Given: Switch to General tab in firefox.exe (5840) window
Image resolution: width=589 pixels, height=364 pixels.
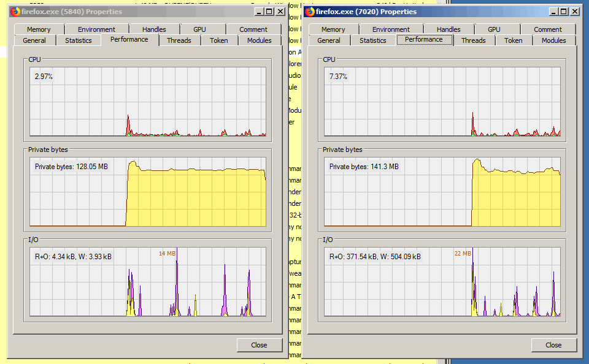Looking at the screenshot, I should coord(34,40).
